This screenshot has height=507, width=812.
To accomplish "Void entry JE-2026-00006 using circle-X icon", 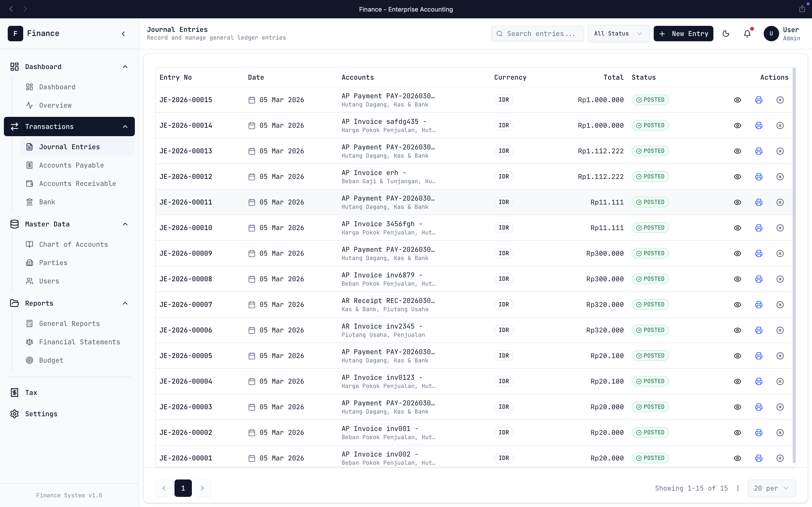I will (780, 330).
